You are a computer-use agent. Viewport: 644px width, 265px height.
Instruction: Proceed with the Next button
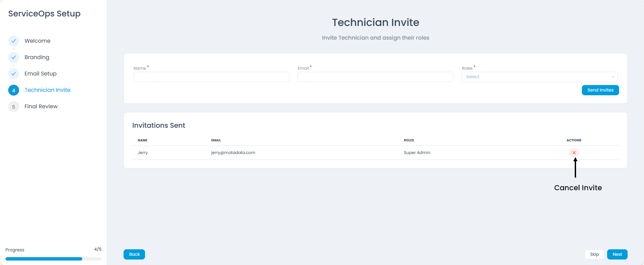[617, 254]
